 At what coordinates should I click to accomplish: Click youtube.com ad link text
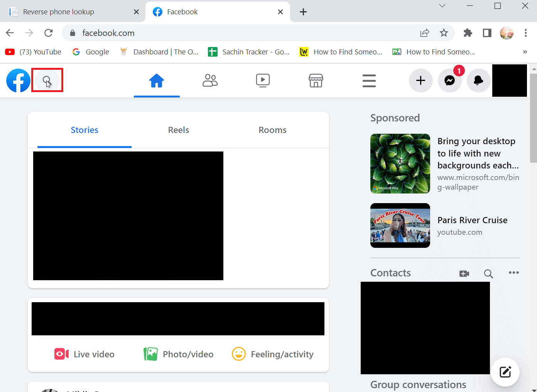click(x=460, y=232)
